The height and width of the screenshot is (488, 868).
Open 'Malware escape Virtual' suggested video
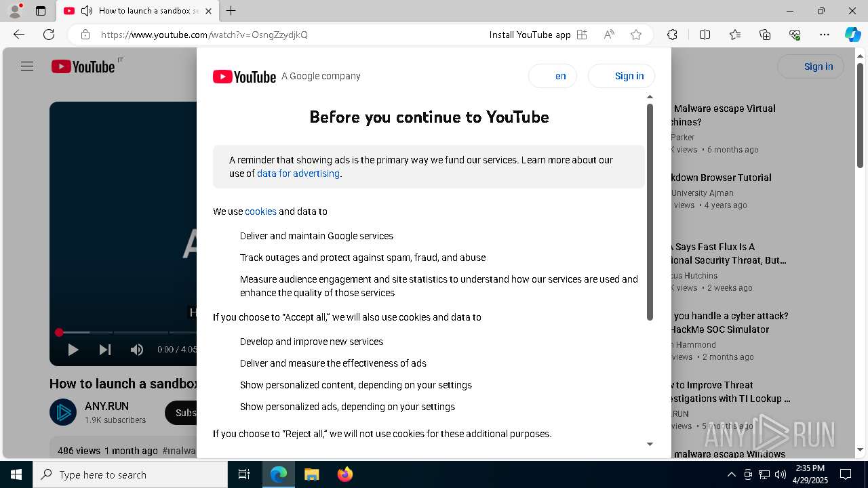[x=723, y=115]
